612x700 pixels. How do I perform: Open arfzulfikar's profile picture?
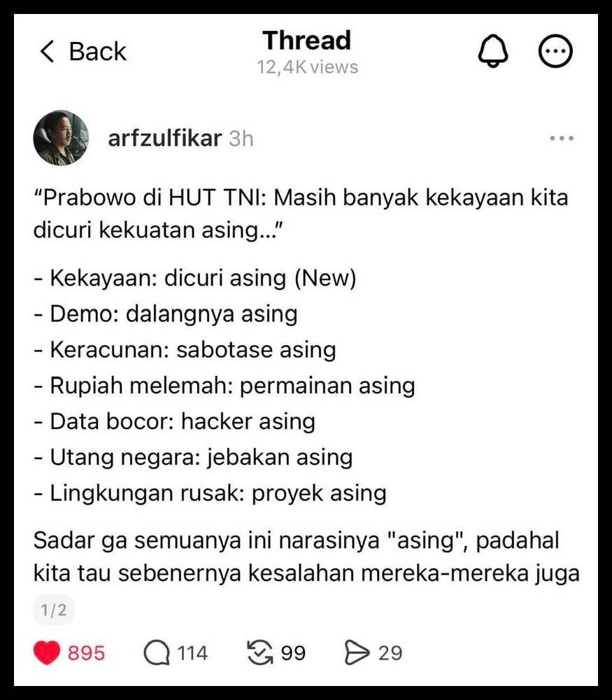click(61, 138)
